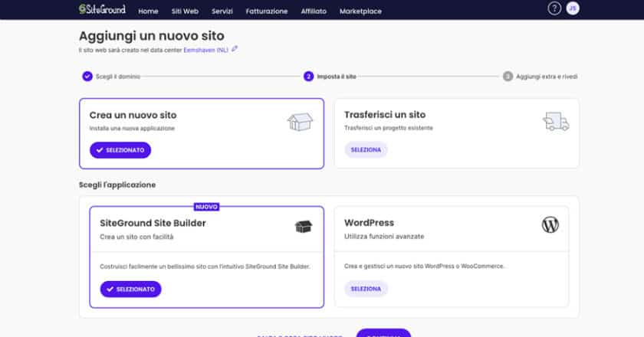
Task: Click the Crea e gestisci un nuovo sito WordPress description
Action: point(424,267)
